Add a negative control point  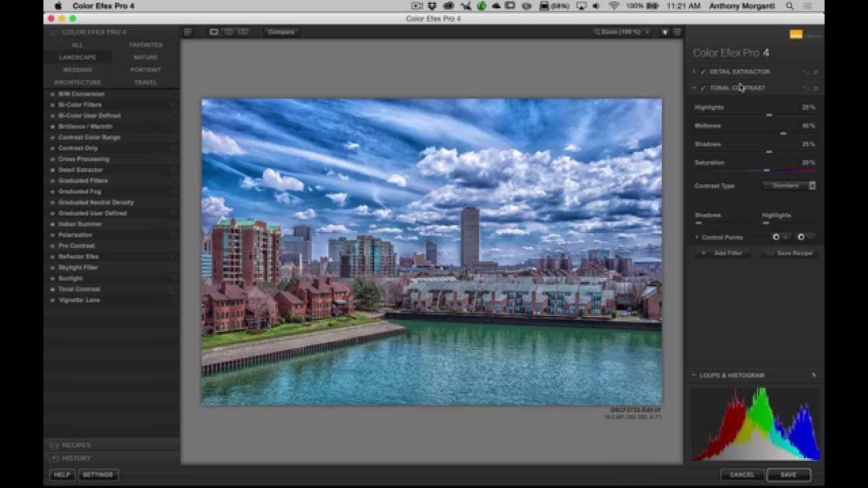point(806,237)
